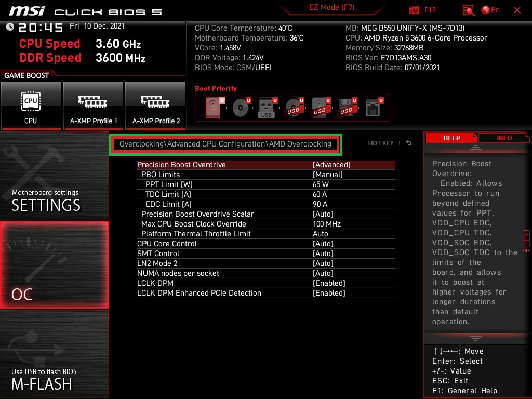The height and width of the screenshot is (399, 532).
Task: Open the BIOS search magnifier icon
Action: pyautogui.click(x=468, y=10)
